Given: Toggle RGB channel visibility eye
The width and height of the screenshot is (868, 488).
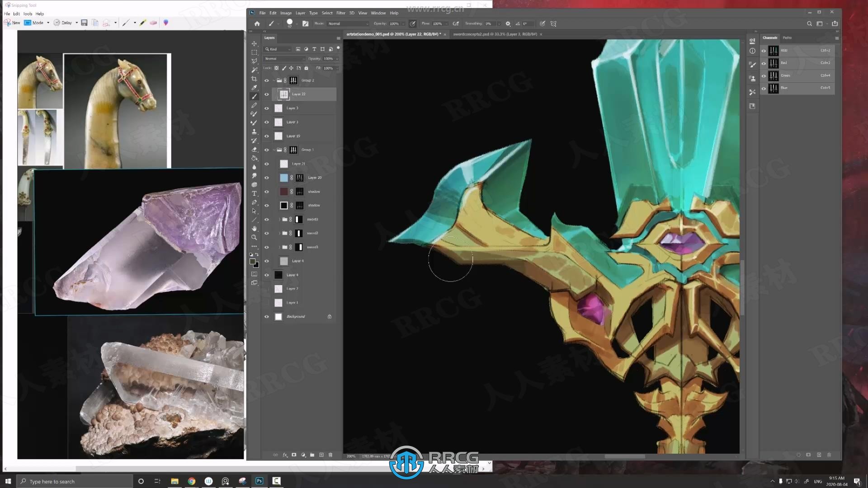Looking at the screenshot, I should coord(764,51).
